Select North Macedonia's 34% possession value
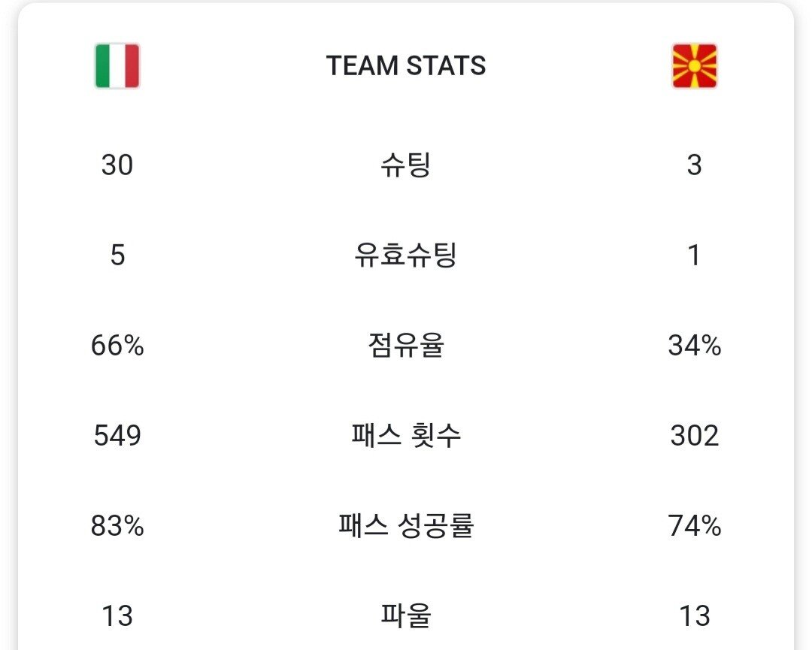The height and width of the screenshot is (650, 812). click(x=694, y=345)
